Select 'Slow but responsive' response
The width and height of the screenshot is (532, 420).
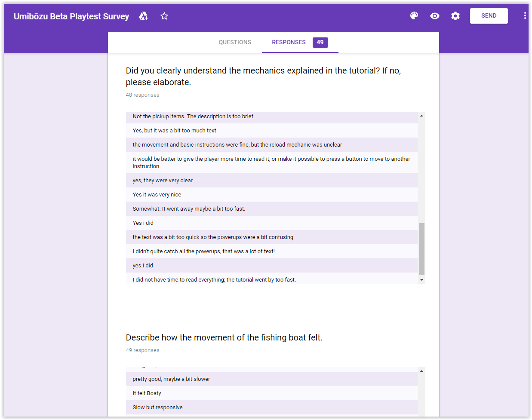pyautogui.click(x=272, y=408)
